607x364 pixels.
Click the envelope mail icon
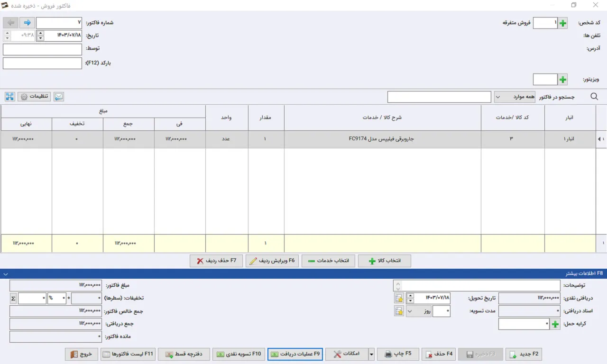(x=59, y=97)
